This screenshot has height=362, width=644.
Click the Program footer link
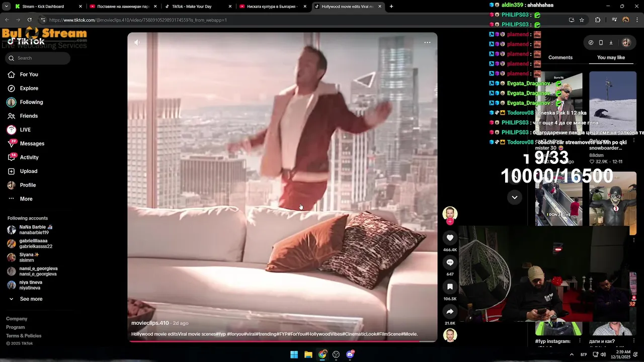coord(15,327)
